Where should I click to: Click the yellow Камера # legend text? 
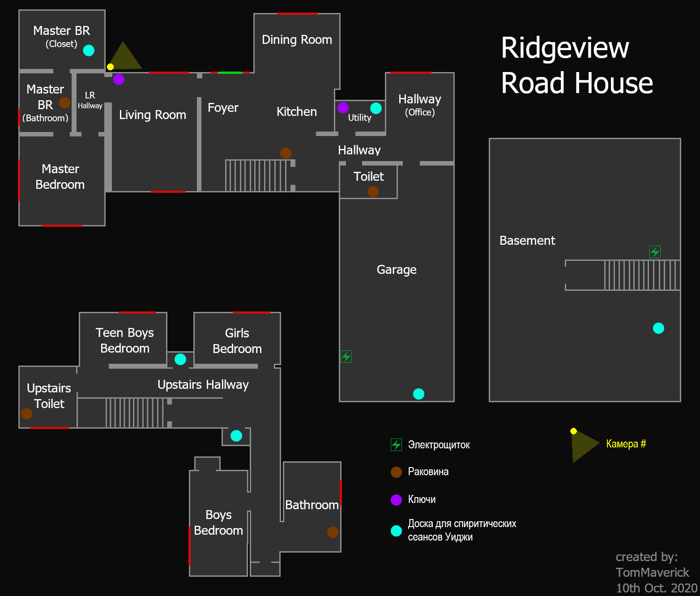click(626, 444)
